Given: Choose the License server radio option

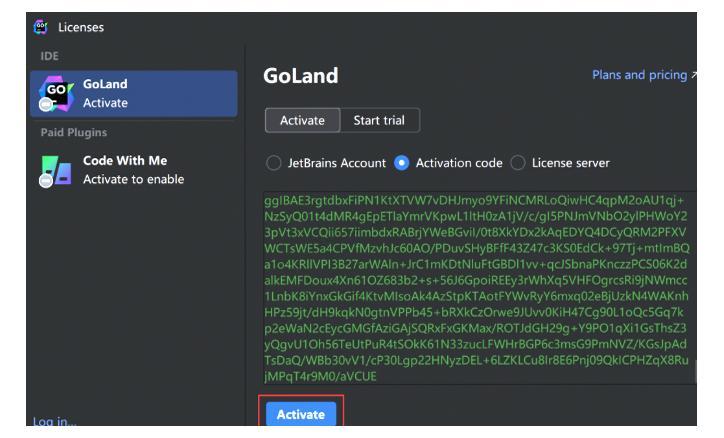Looking at the screenshot, I should pyautogui.click(x=518, y=163).
